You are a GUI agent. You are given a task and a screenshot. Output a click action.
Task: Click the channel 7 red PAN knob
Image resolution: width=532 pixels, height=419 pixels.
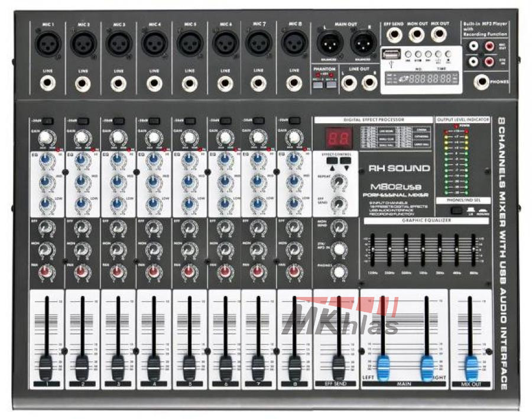tap(258, 272)
